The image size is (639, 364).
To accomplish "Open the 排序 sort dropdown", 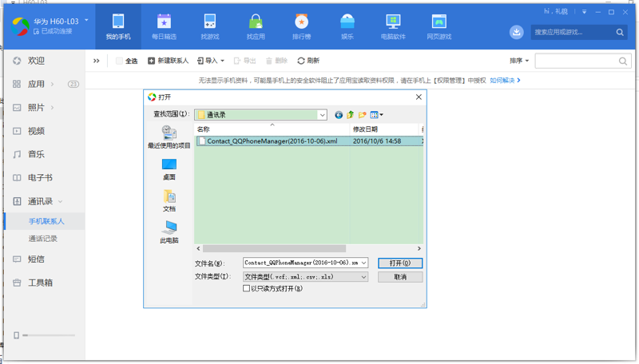I will pyautogui.click(x=518, y=61).
